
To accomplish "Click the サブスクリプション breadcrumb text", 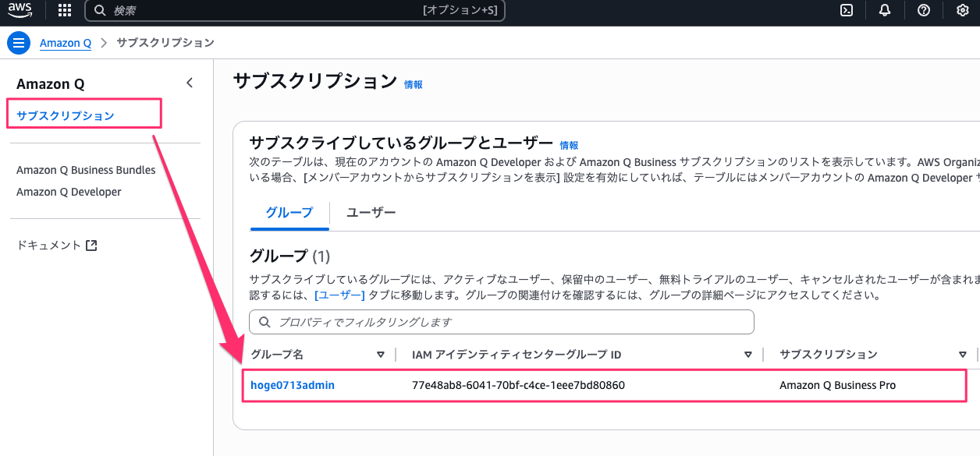I will pos(165,43).
